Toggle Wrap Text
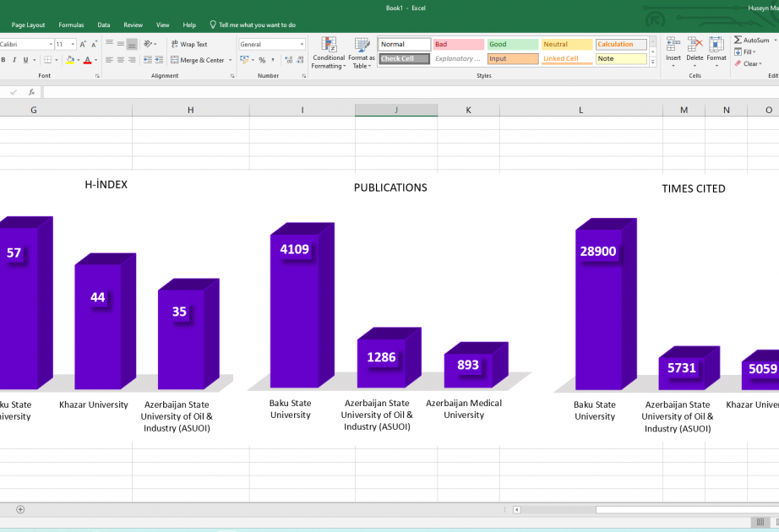 [188, 44]
